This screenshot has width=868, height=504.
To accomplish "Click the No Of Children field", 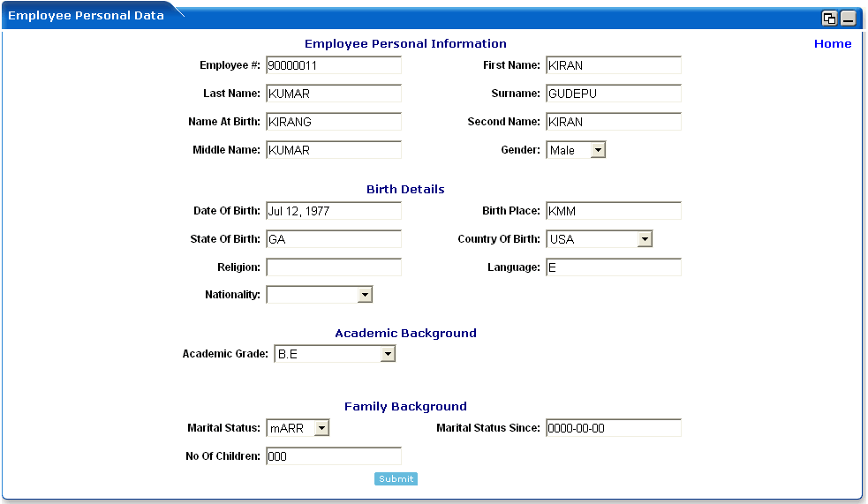I will pyautogui.click(x=334, y=455).
